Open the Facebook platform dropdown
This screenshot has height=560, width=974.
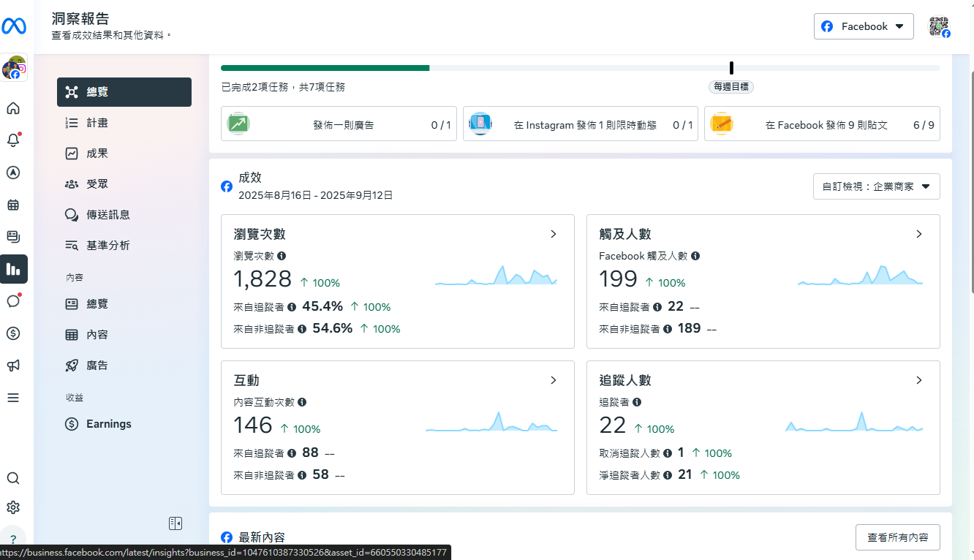[x=864, y=26]
